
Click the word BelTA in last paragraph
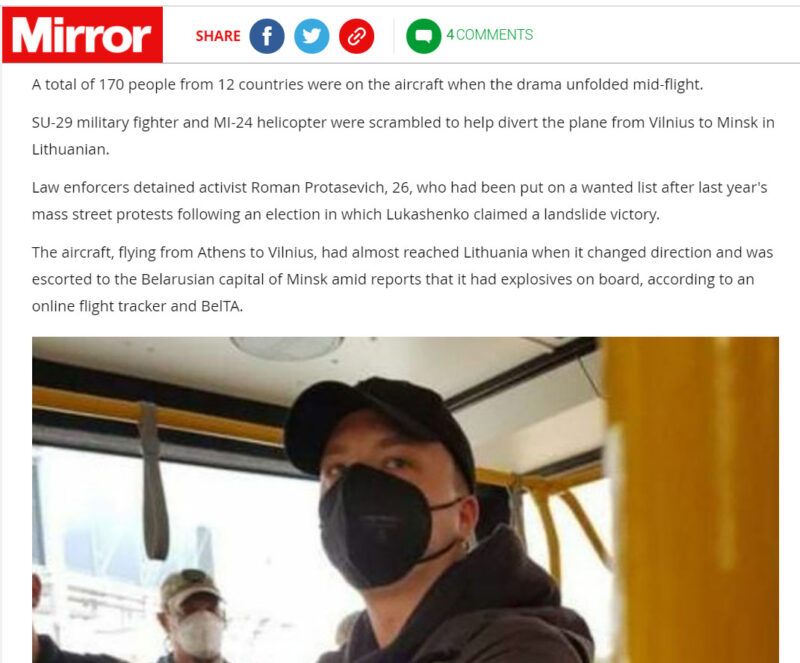[x=221, y=306]
